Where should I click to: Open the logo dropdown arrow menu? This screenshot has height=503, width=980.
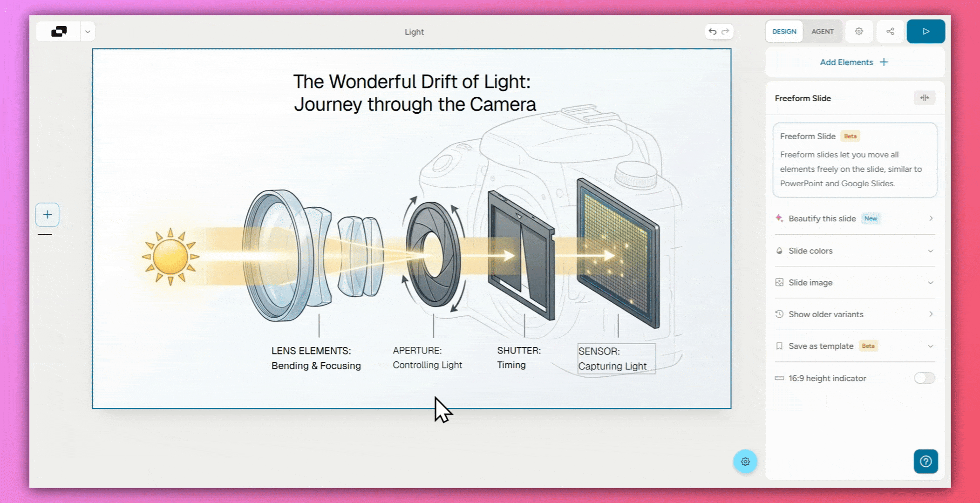[88, 32]
